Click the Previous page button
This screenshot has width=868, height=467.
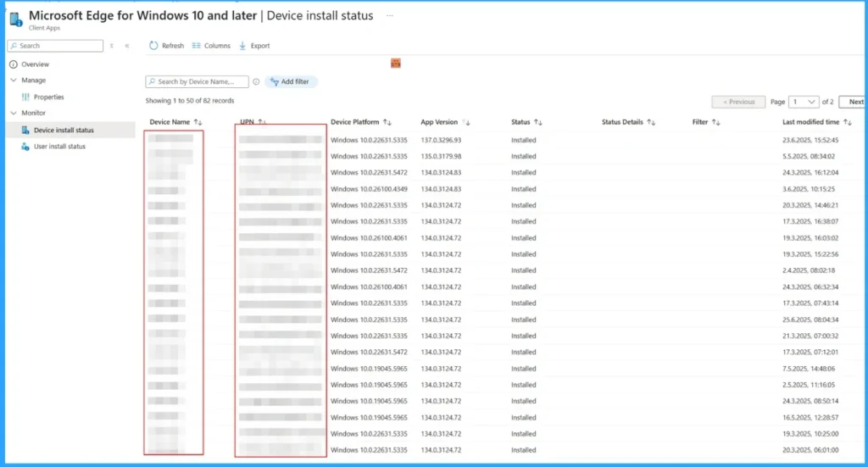738,102
